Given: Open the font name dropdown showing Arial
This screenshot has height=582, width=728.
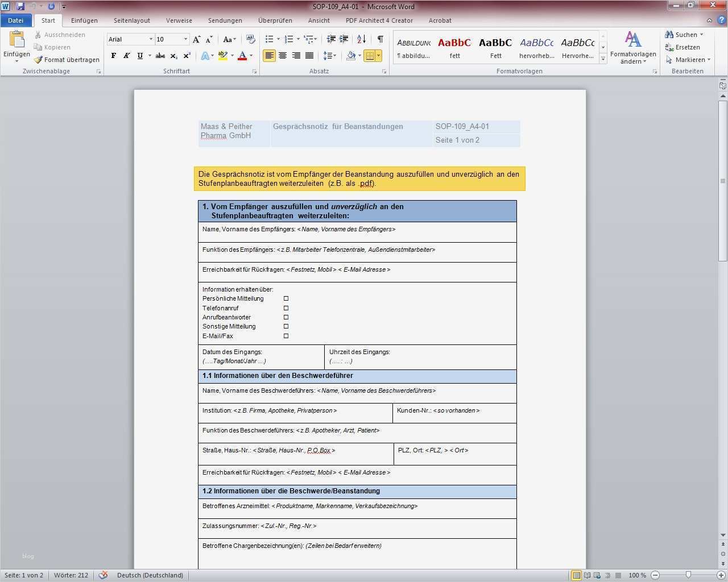Looking at the screenshot, I should point(151,39).
